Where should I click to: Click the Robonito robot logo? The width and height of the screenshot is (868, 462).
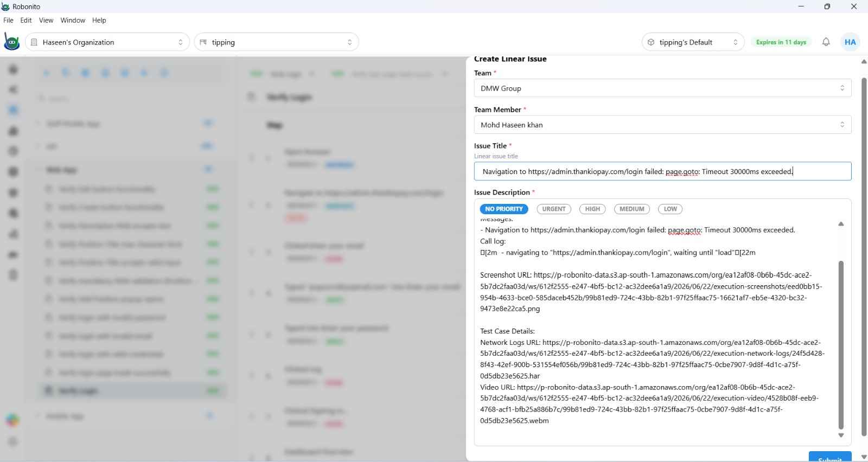tap(11, 42)
